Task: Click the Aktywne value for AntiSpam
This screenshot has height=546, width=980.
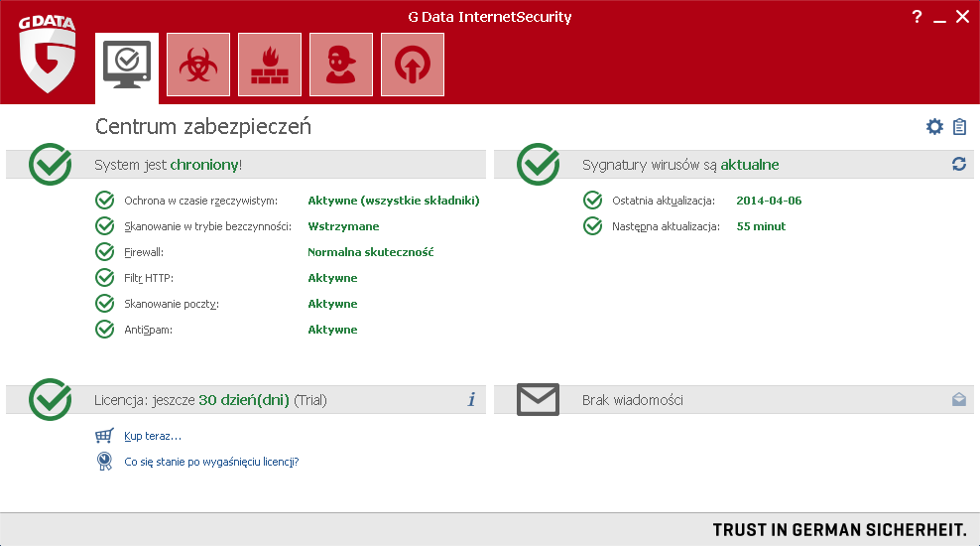Action: click(332, 330)
